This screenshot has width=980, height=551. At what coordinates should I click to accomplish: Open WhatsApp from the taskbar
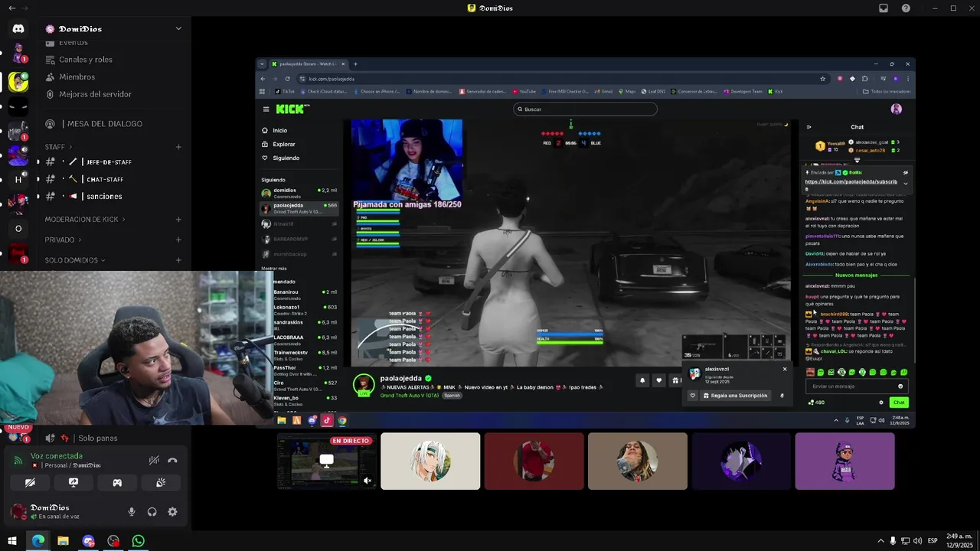pyautogui.click(x=138, y=541)
